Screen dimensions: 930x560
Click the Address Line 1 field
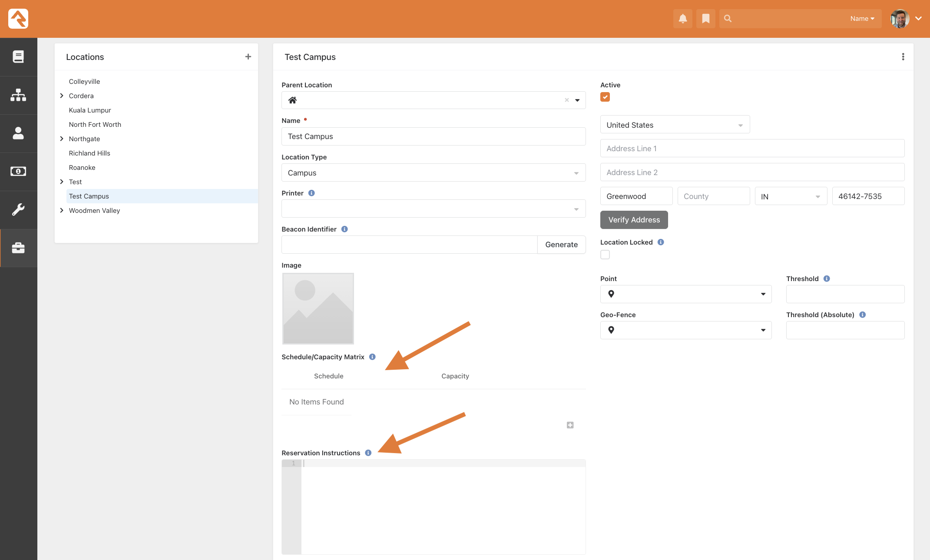(x=752, y=149)
